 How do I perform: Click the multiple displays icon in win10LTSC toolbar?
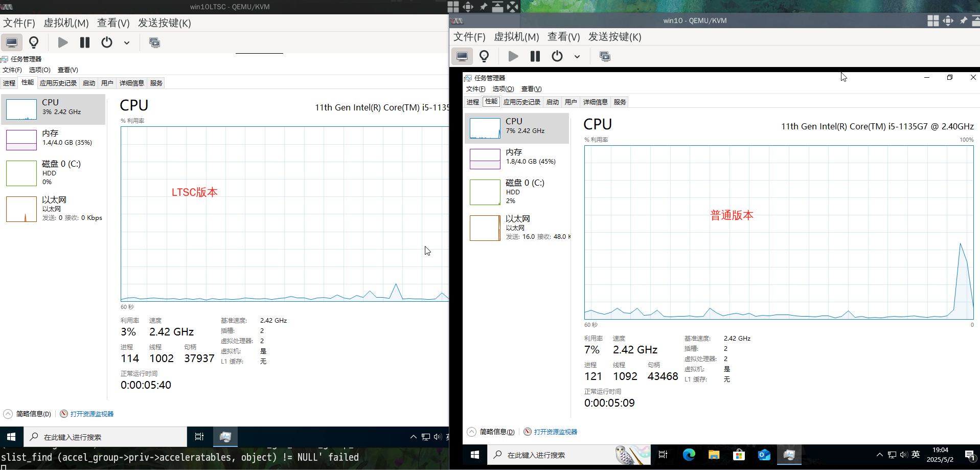154,42
